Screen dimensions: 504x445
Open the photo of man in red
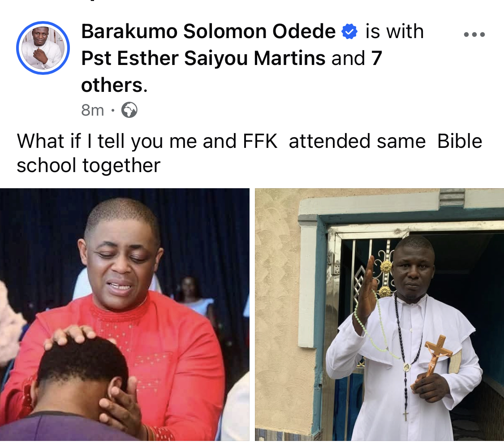click(125, 314)
